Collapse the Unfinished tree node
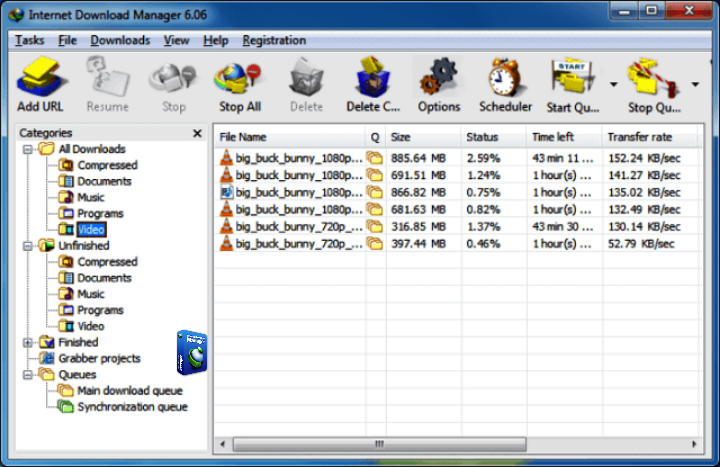 tap(28, 246)
